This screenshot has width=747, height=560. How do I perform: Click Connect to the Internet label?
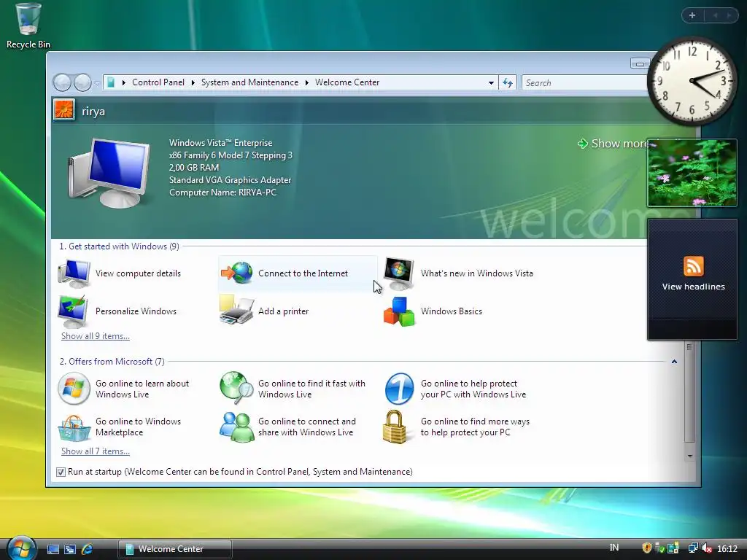tap(303, 273)
